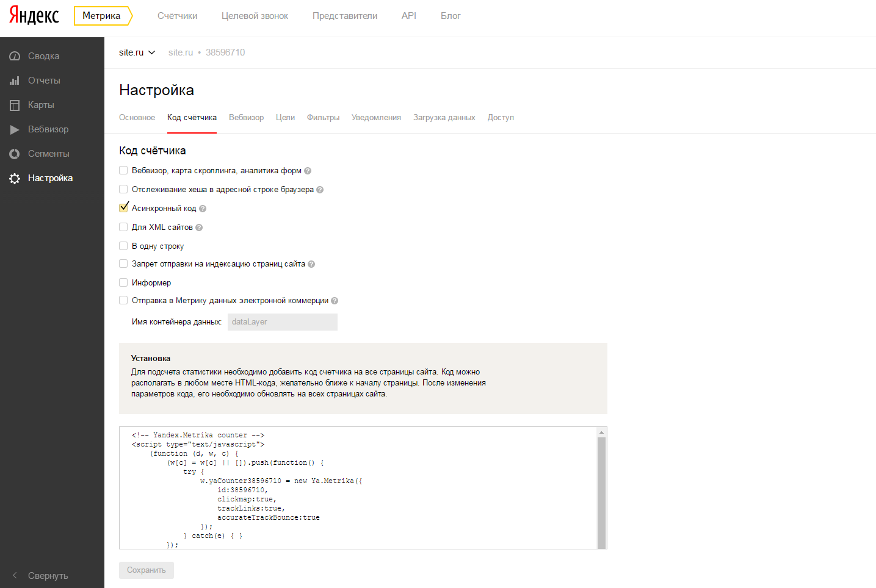
Task: Enable the Вебвизор, карта скроллинга checkbox
Action: pos(123,170)
